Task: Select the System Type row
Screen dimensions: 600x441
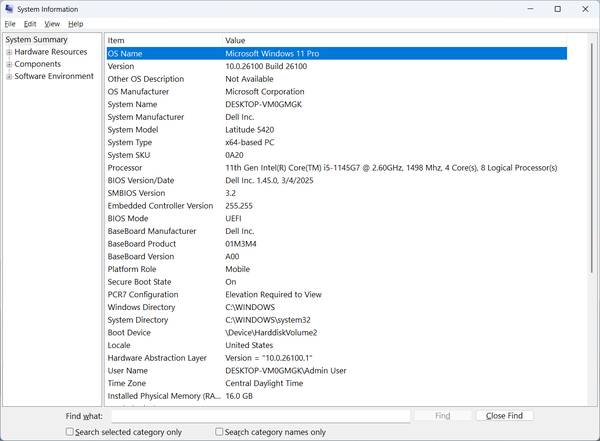Action: [337, 142]
